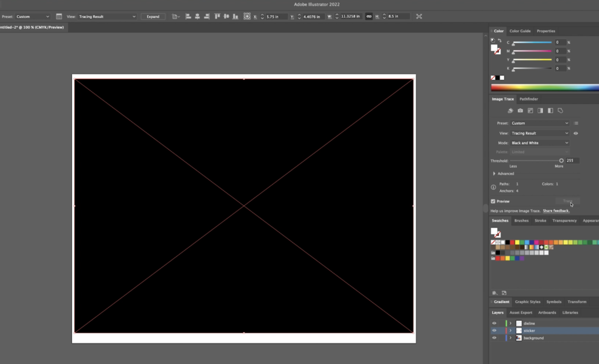
Task: Hide the dieline layer
Action: click(494, 323)
